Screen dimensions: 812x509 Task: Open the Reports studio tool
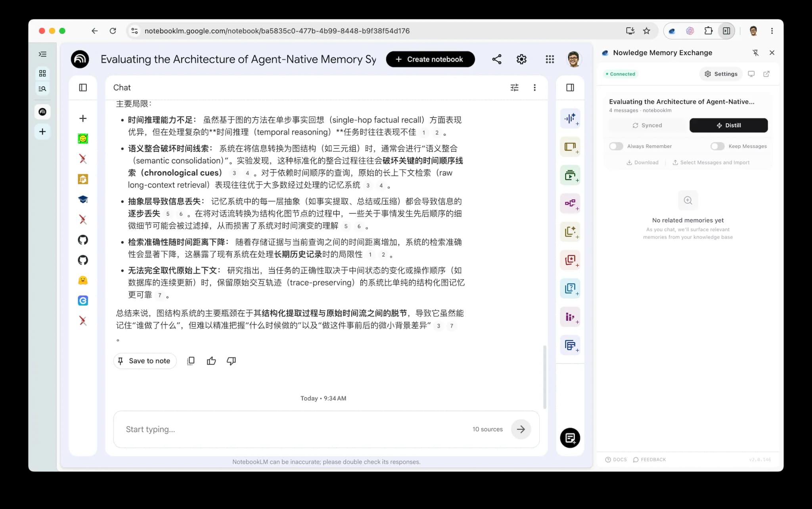[570, 232]
